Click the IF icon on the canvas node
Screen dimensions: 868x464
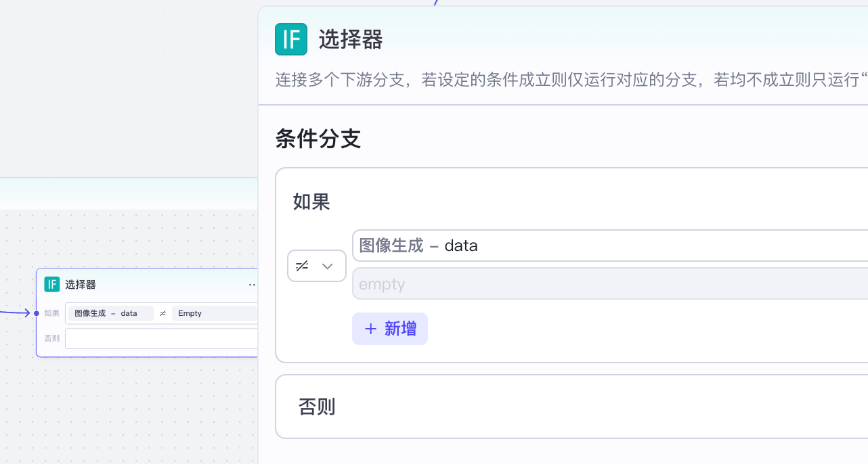click(x=52, y=285)
